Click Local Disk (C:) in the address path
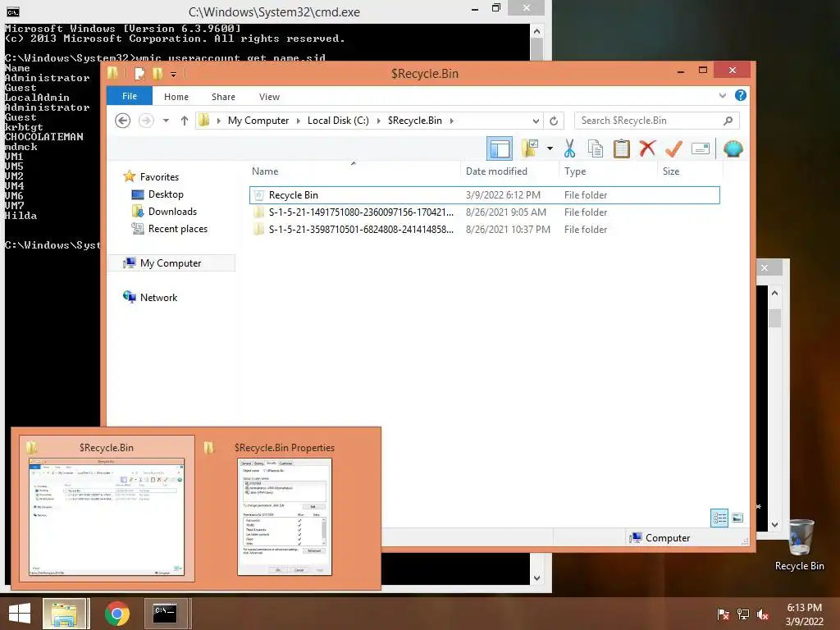 coord(338,121)
